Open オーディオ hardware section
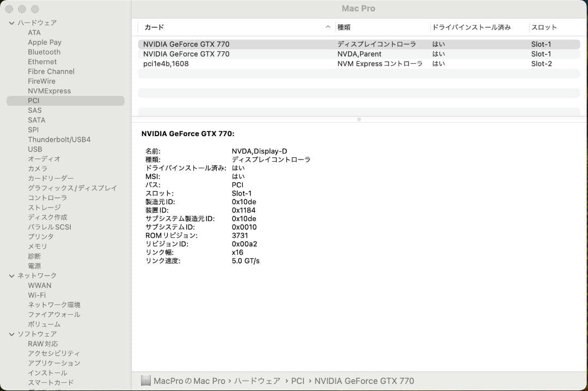588x391 pixels. [44, 159]
